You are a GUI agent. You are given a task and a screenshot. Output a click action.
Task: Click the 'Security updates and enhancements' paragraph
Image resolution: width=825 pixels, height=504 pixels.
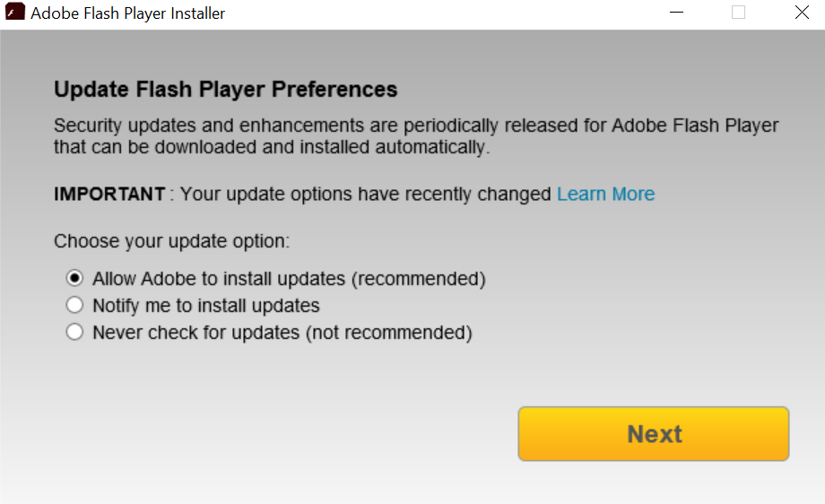416,135
